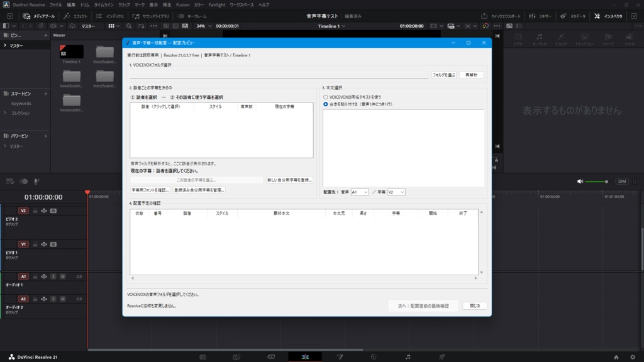
Task: Click the VOICEVOX folder path field
Action: pos(279,75)
